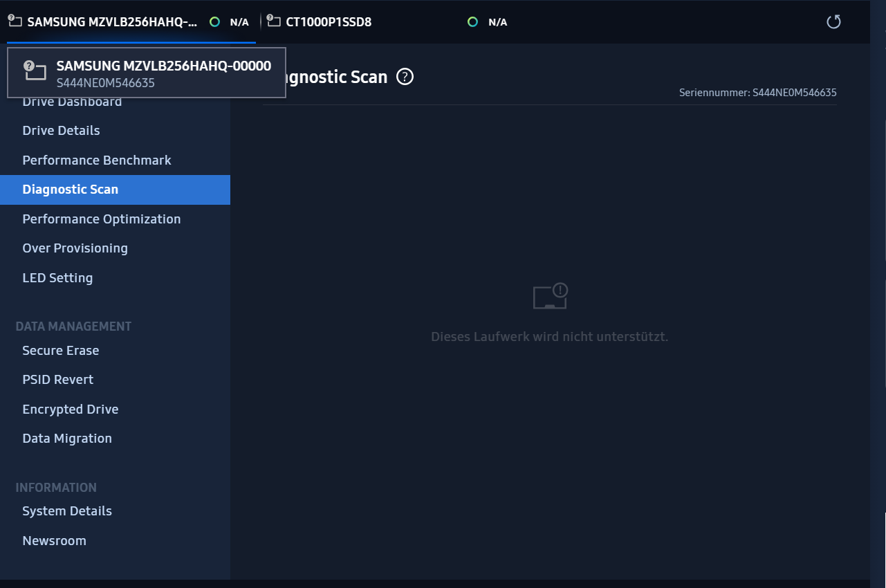Viewport: 886px width, 588px height.
Task: Click Seriennummer text at top right
Action: 758,92
